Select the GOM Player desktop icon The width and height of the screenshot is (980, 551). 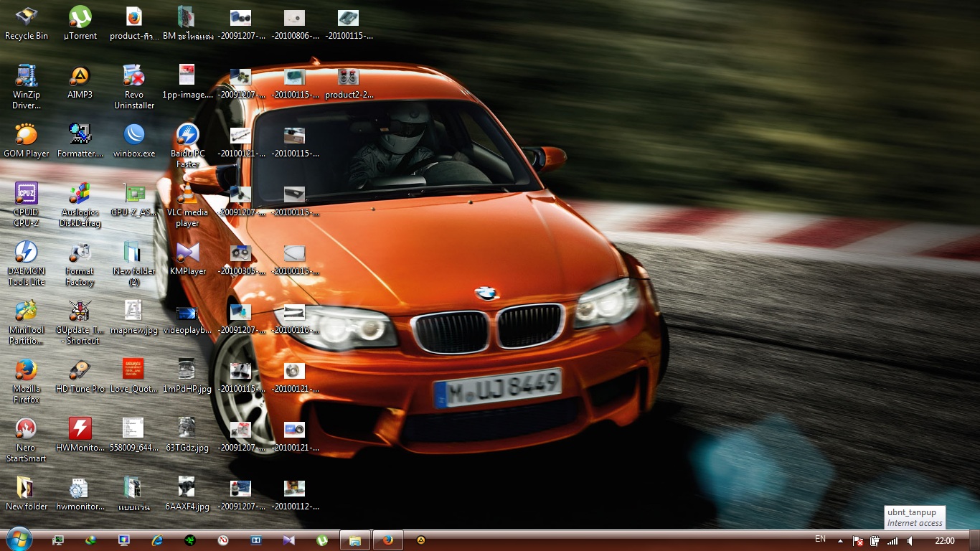tap(27, 136)
